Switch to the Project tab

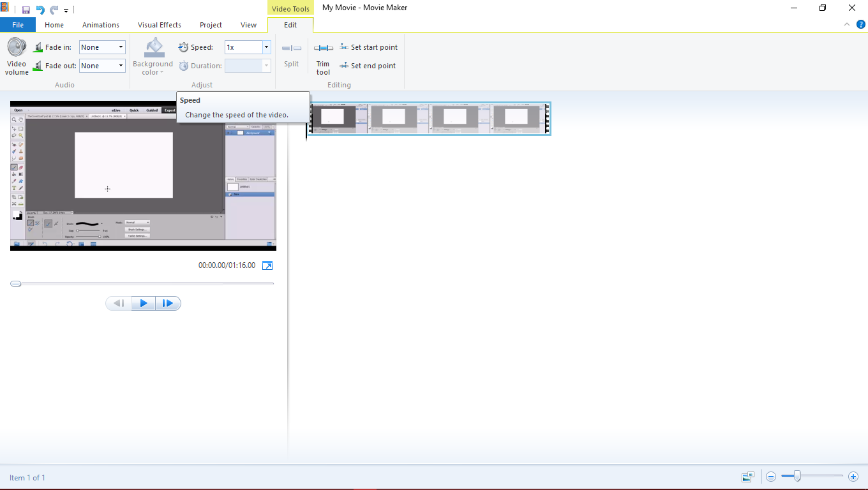[x=211, y=25]
